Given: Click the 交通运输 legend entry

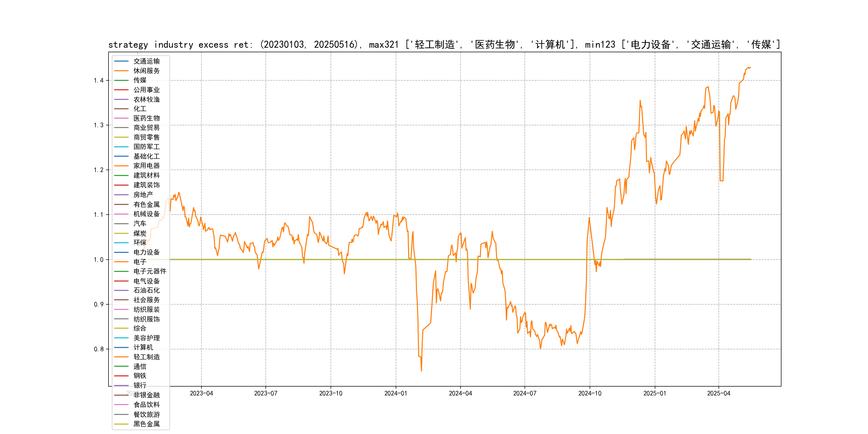Looking at the screenshot, I should [146, 61].
